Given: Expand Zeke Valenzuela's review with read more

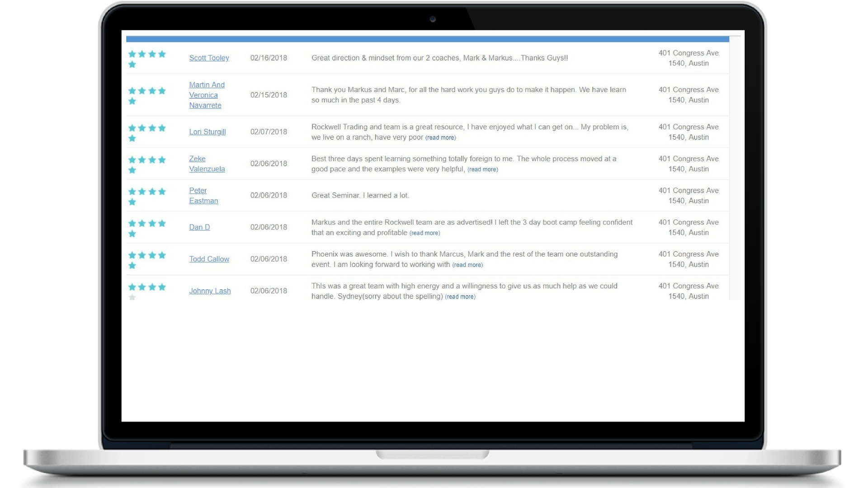Looking at the screenshot, I should [482, 169].
